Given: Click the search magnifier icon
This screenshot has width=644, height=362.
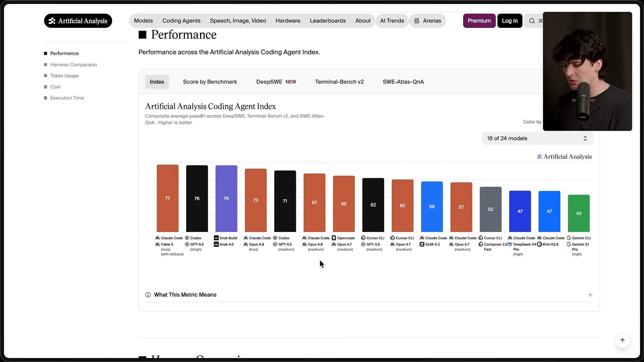Looking at the screenshot, I should [532, 21].
